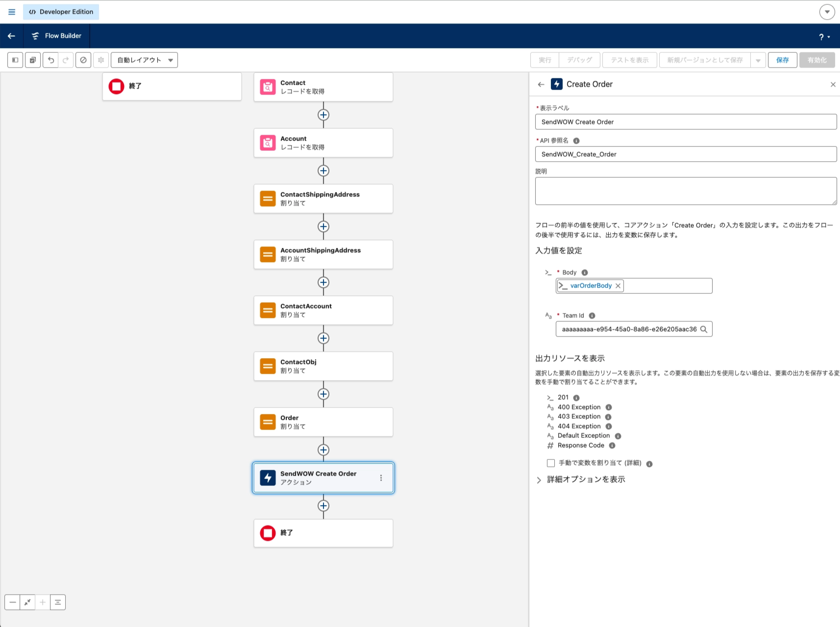Screen dimensions: 840x627
Task: Remove the varOrderBody pill
Action: pyautogui.click(x=618, y=286)
